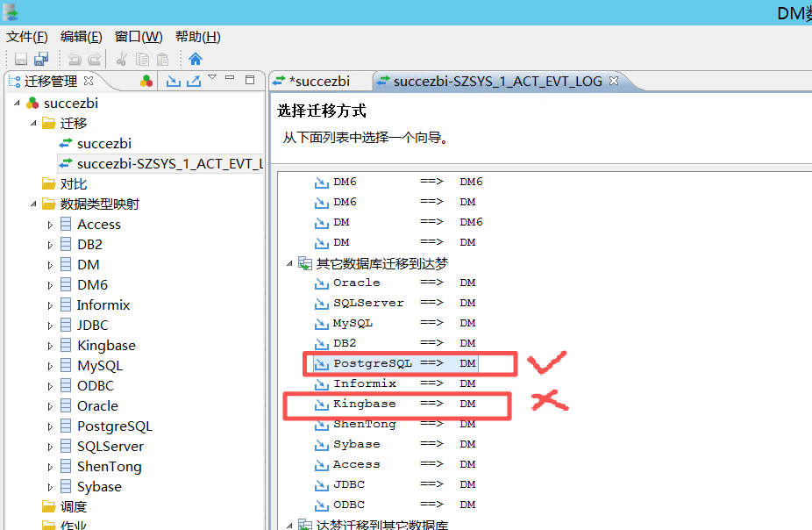Choose the JDBC ==> DM wizard
Image resolution: width=812 pixels, height=530 pixels.
pos(395,484)
